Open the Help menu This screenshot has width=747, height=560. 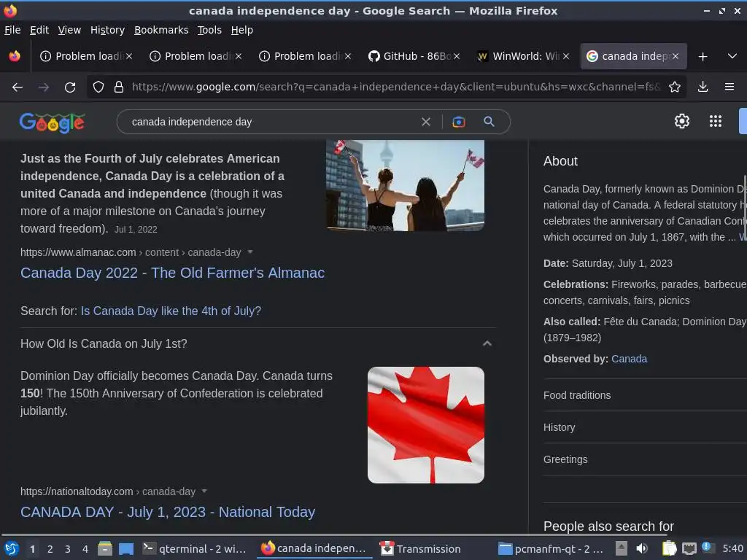[x=242, y=30]
